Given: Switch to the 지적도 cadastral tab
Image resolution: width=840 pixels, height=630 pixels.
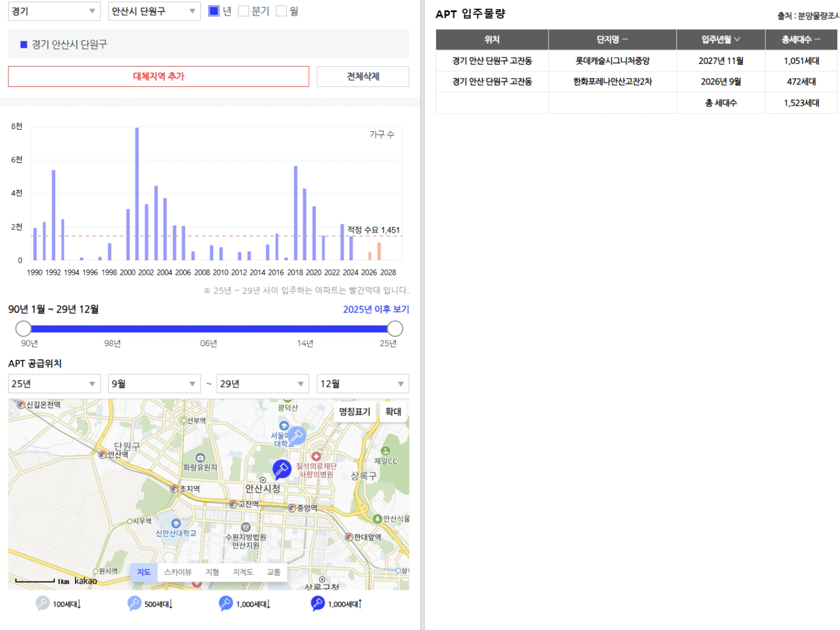Looking at the screenshot, I should click(243, 572).
